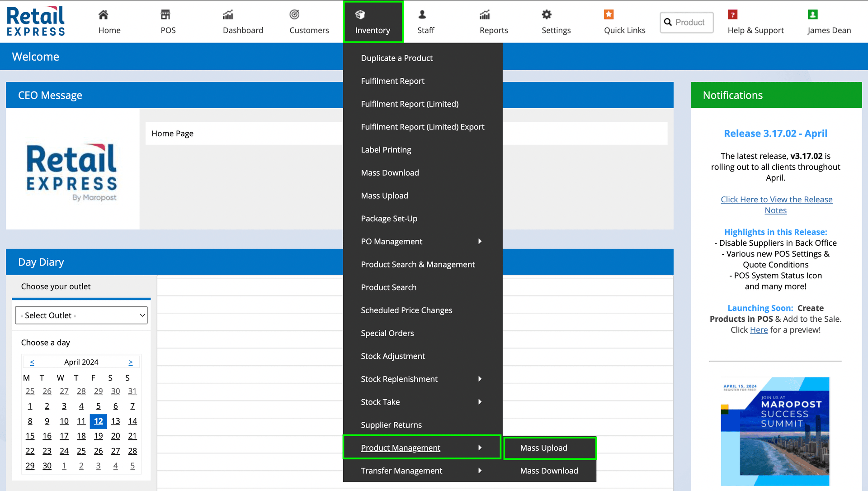Pick April 24 on the calendar

[x=64, y=451]
